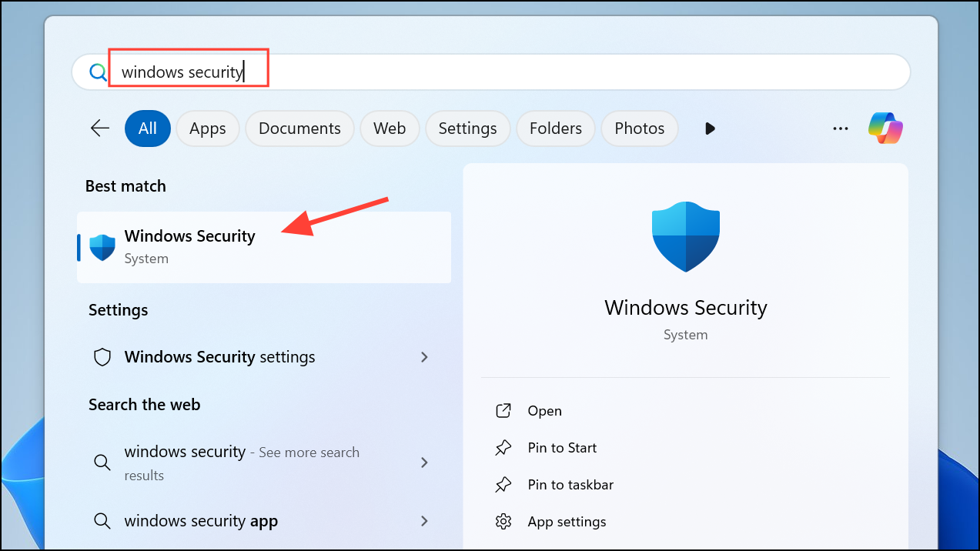Image resolution: width=980 pixels, height=551 pixels.
Task: Select the All filter tab
Action: click(147, 129)
